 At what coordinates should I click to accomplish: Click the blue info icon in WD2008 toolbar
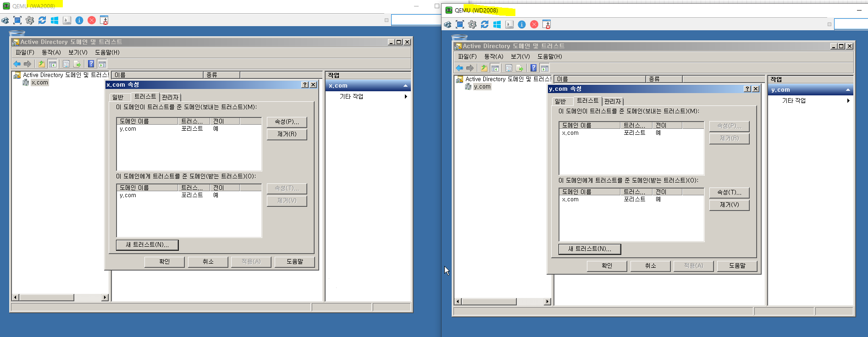click(x=522, y=24)
